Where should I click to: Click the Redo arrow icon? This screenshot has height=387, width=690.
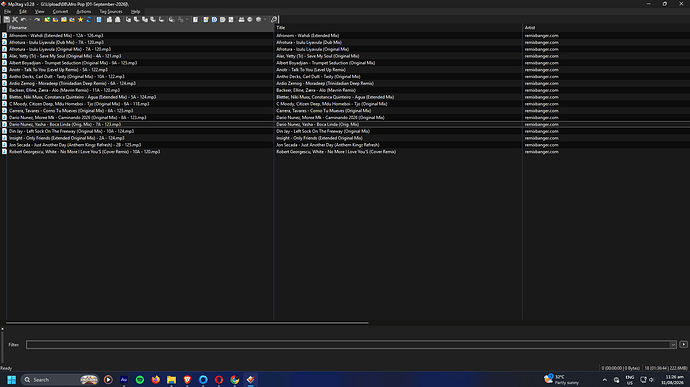[x=37, y=19]
